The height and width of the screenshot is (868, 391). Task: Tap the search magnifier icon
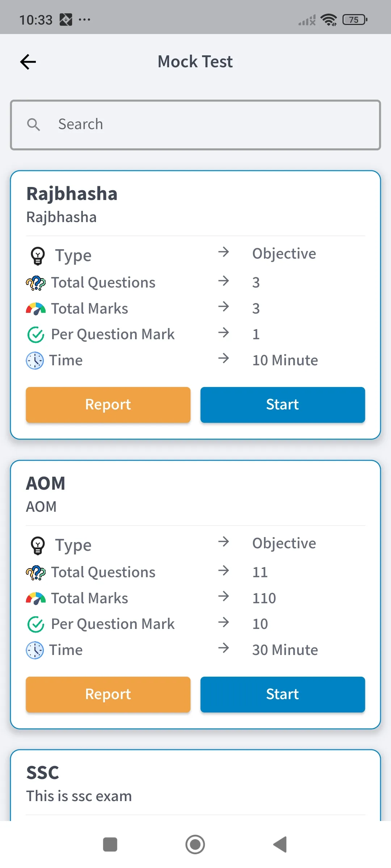click(x=34, y=124)
